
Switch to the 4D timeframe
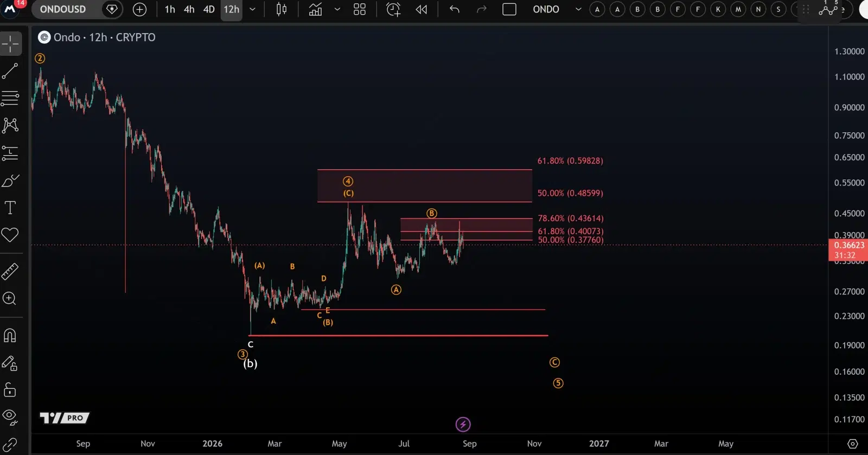click(209, 9)
